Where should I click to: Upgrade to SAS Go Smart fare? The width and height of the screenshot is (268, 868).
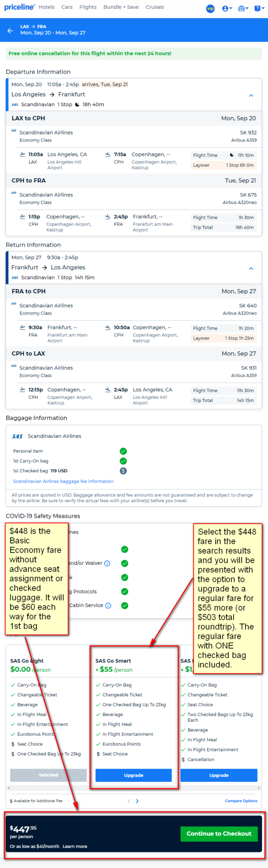point(134,775)
